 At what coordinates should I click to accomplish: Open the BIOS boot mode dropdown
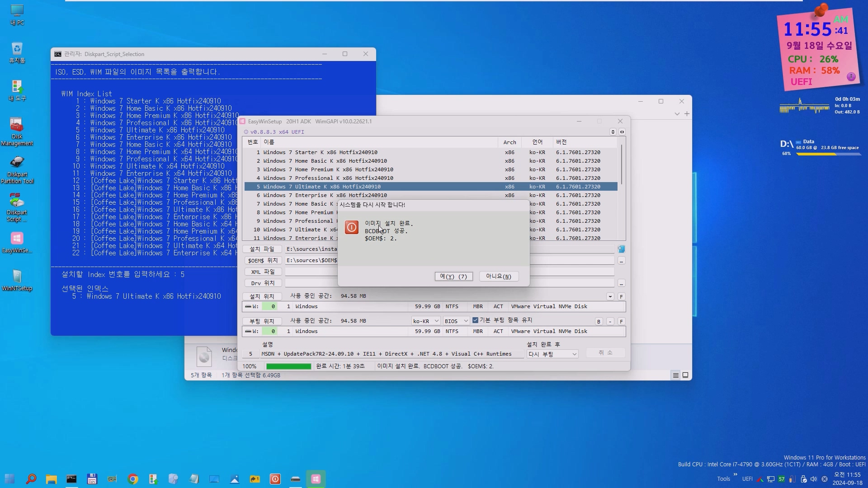[456, 321]
